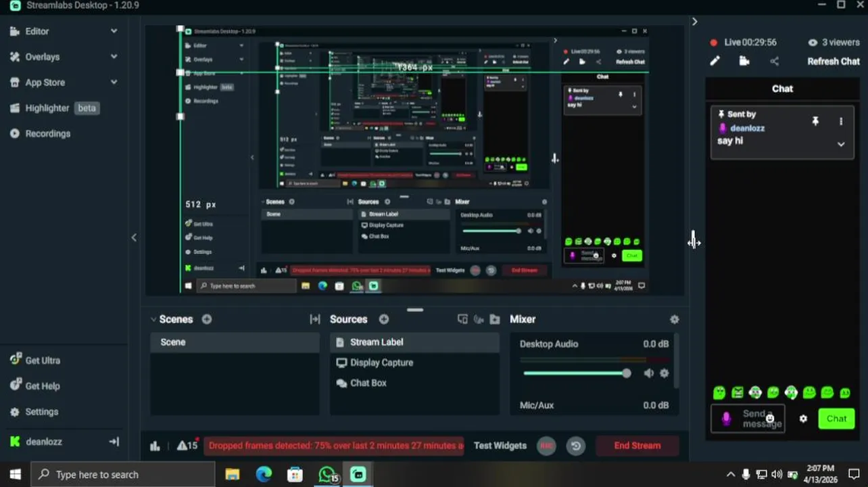Screen dimensions: 868x487
Task: Open the Overlays menu item
Action: [x=42, y=57]
